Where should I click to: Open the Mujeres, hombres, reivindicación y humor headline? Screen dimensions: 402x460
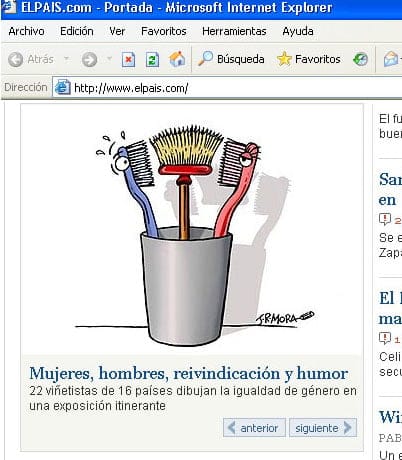189,373
